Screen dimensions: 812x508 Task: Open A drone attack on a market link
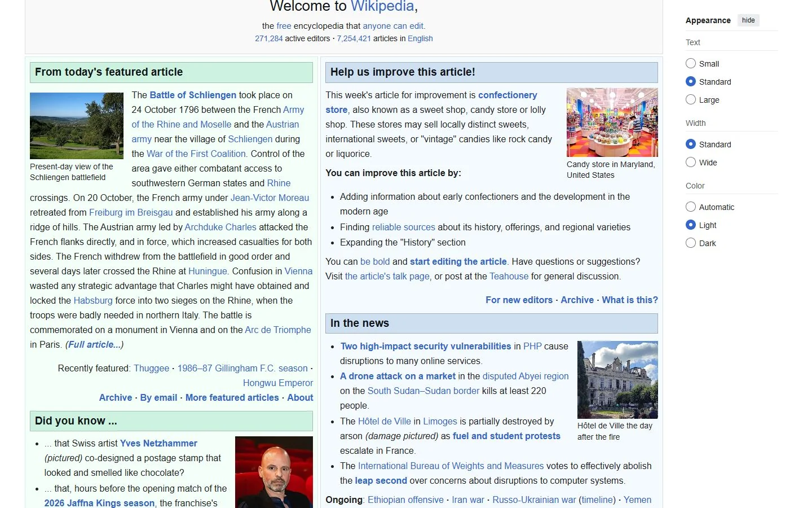click(x=398, y=376)
